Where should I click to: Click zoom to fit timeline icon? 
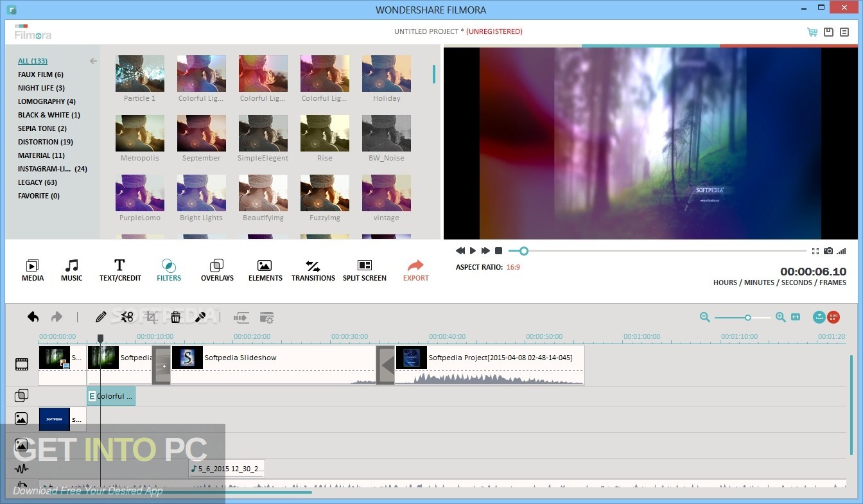click(x=796, y=317)
